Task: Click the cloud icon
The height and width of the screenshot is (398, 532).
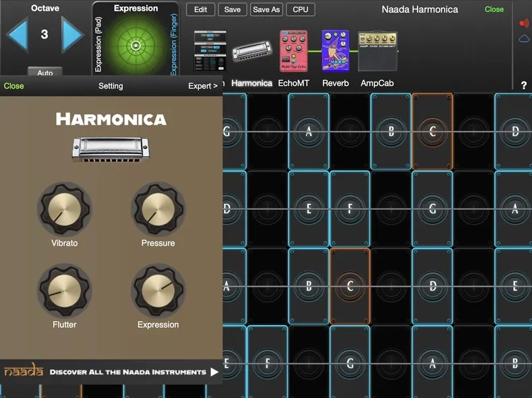Action: [x=524, y=38]
